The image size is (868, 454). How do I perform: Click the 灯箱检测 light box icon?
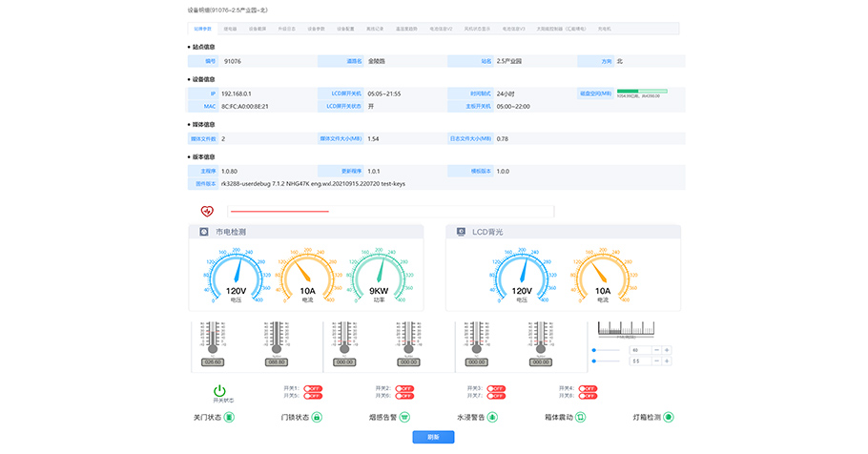669,417
